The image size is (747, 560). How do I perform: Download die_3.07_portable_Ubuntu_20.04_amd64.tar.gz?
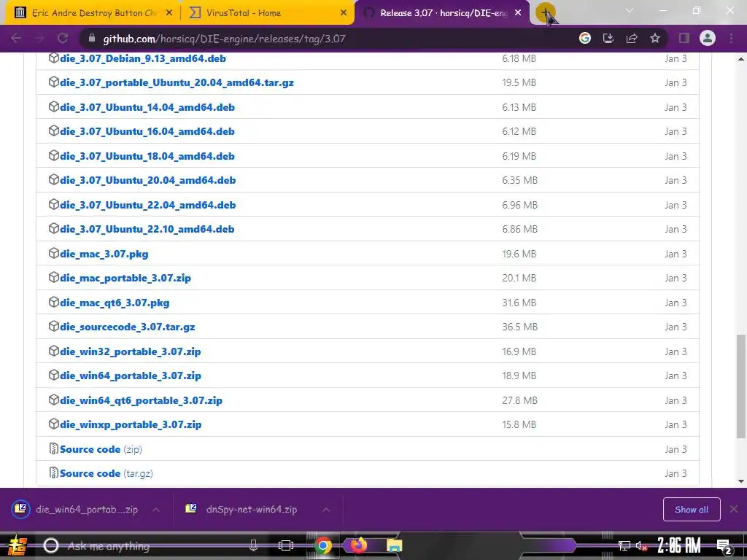(x=177, y=83)
